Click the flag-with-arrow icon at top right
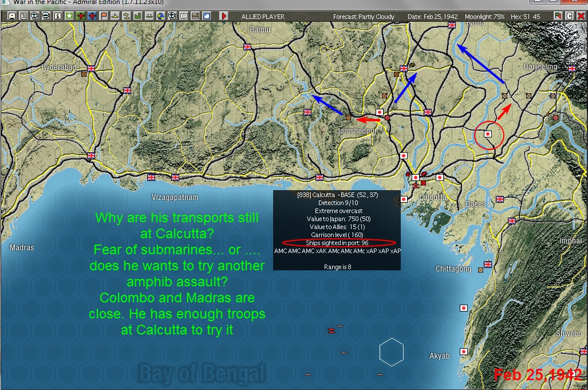This screenshot has height=390, width=588. (558, 17)
